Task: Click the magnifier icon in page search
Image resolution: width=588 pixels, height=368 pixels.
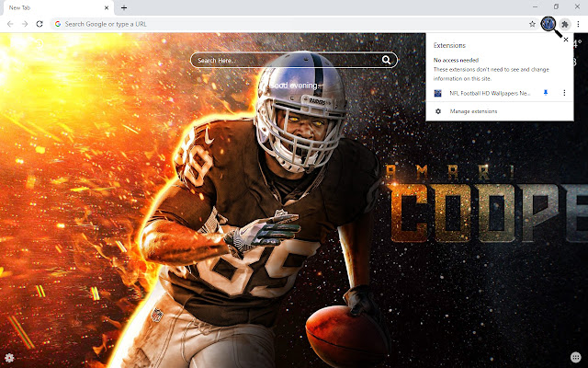Action: pyautogui.click(x=386, y=60)
